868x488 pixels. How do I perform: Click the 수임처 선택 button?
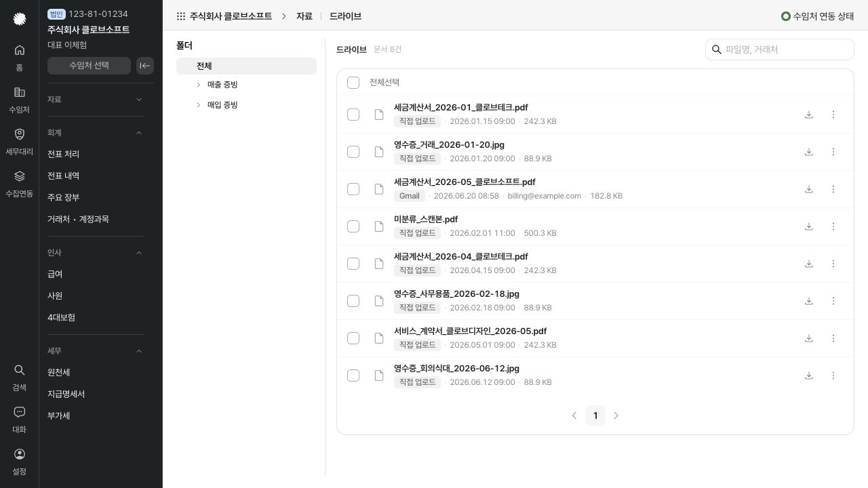[89, 66]
